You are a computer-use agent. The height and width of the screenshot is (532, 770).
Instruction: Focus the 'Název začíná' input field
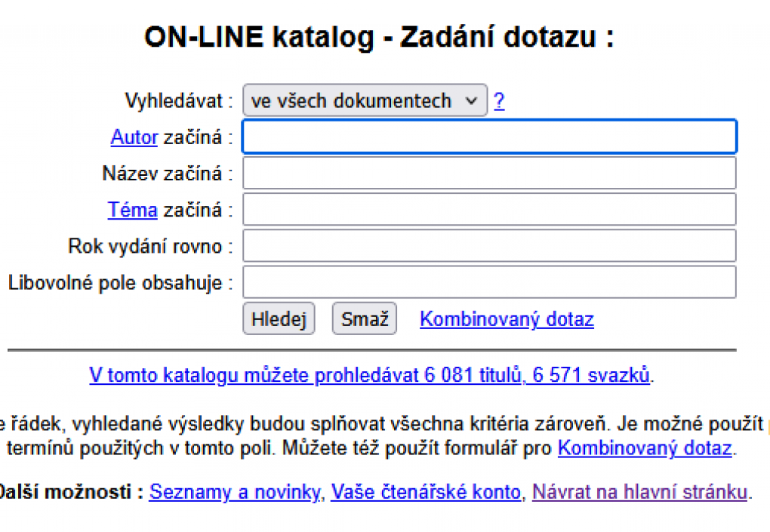[x=490, y=173]
